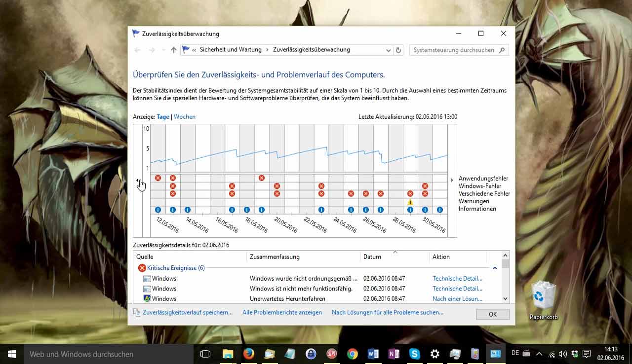Click information icon for 14.05.2016
The image size is (632, 364).
(188, 210)
